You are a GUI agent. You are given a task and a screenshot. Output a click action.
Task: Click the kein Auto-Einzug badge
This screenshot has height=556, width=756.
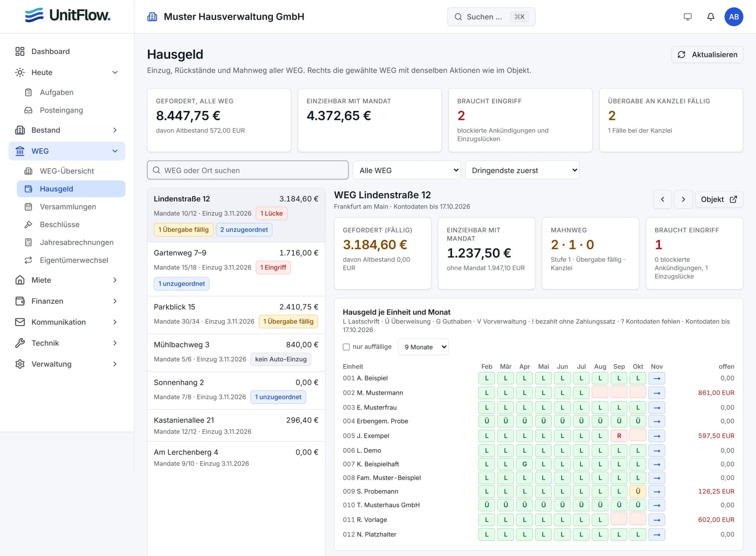[x=281, y=359]
